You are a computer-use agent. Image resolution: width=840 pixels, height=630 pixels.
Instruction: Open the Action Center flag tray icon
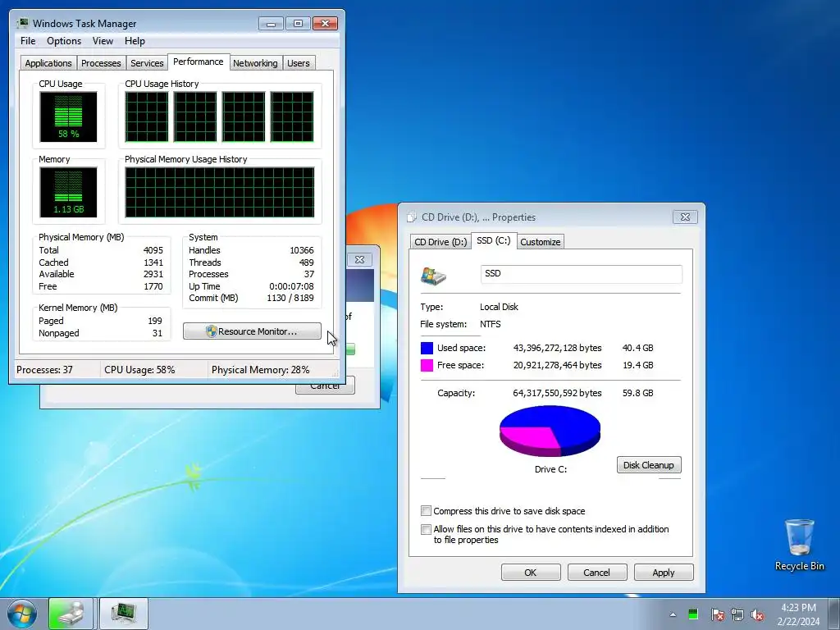pos(718,614)
